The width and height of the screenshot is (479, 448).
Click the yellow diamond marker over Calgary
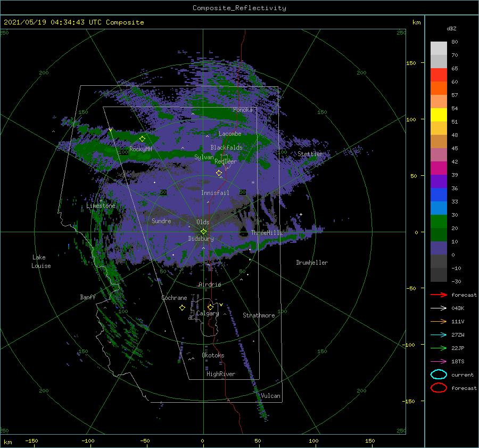(210, 307)
